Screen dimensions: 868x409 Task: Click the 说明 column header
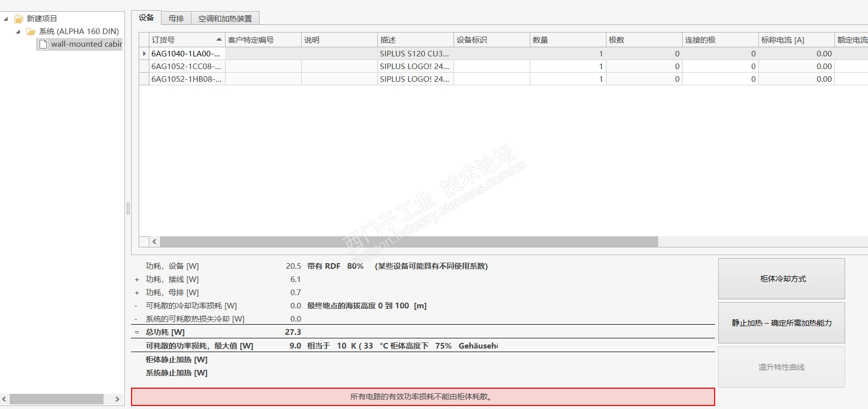339,40
